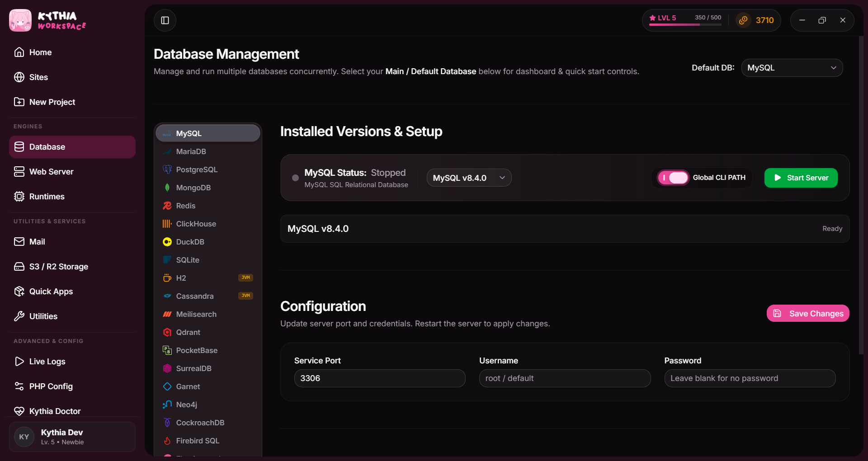Select the MongoDB leaf icon
This screenshot has width=868, height=461.
167,188
